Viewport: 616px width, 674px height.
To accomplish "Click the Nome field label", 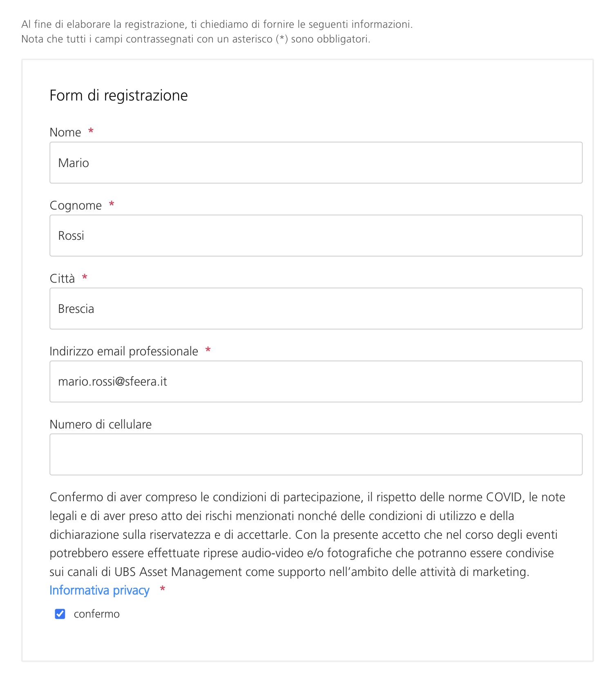I will (x=65, y=132).
